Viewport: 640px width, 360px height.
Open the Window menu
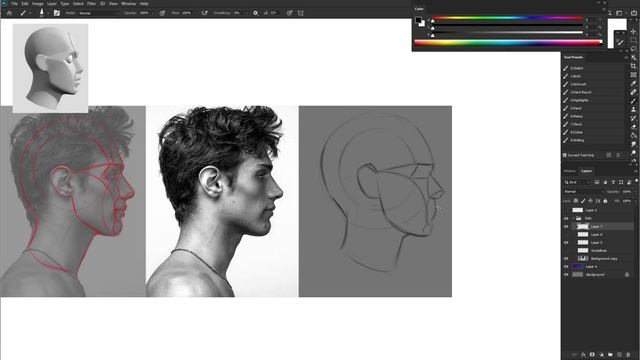pyautogui.click(x=129, y=4)
